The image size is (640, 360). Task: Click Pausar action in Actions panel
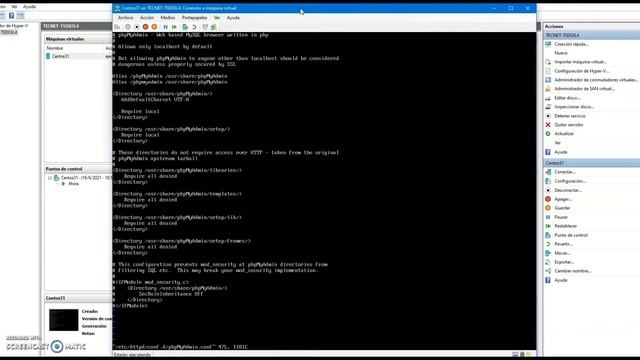point(561,217)
